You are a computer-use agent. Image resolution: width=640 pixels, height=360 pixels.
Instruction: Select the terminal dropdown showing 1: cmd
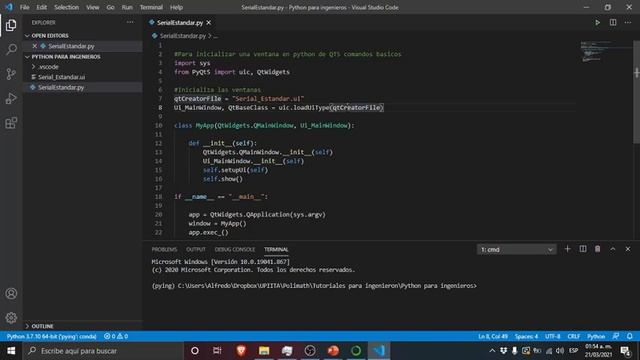point(516,249)
